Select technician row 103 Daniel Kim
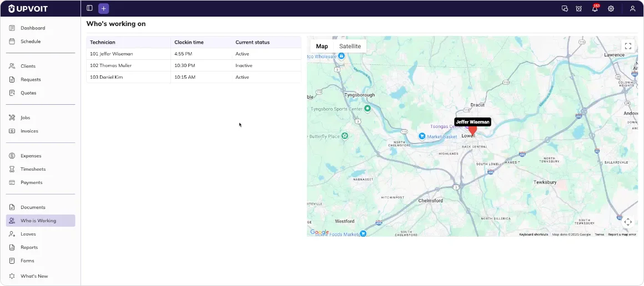Image resolution: width=644 pixels, height=286 pixels. click(x=194, y=77)
